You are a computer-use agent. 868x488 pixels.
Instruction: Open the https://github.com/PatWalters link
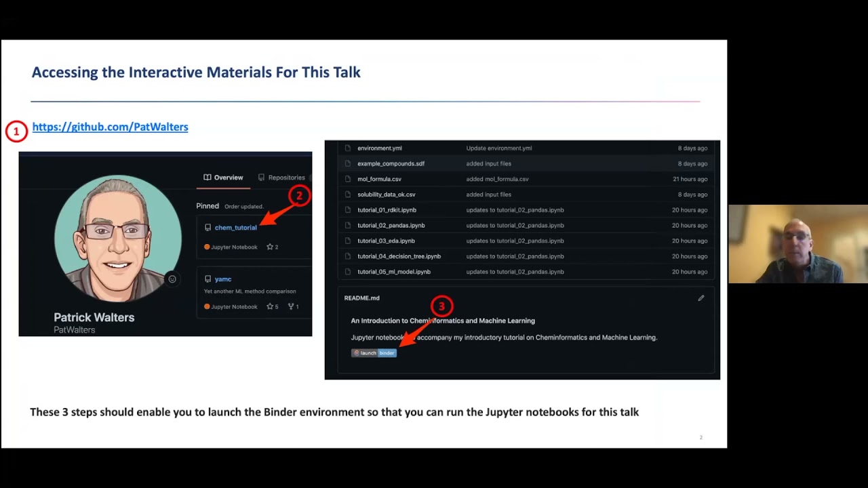(110, 127)
